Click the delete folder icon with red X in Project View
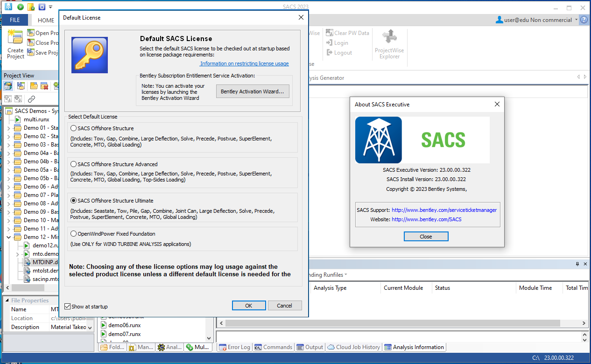The width and height of the screenshot is (591, 364). point(45,86)
